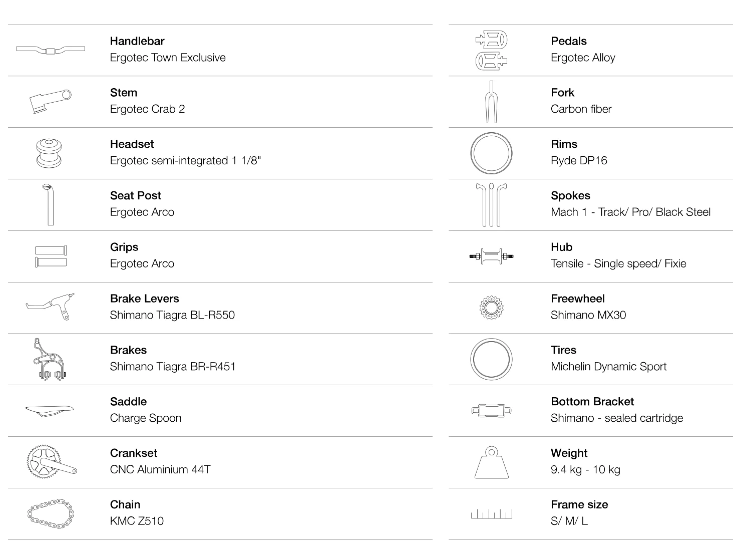Click the spokes icon
The image size is (733, 560).
(x=491, y=204)
